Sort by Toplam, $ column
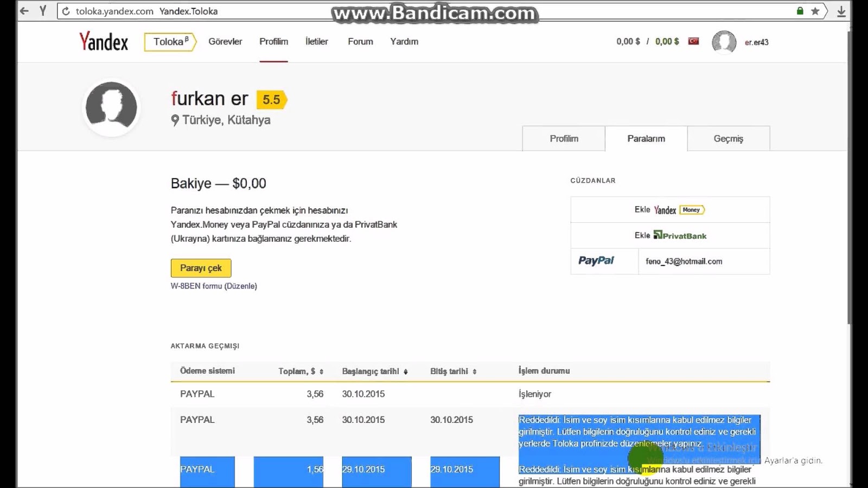This screenshot has height=488, width=868. tap(301, 371)
